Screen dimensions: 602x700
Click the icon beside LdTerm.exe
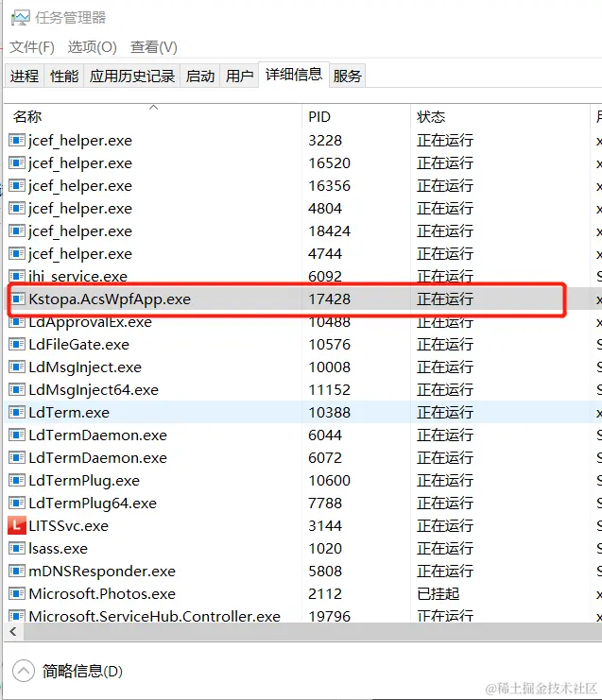[x=17, y=412]
